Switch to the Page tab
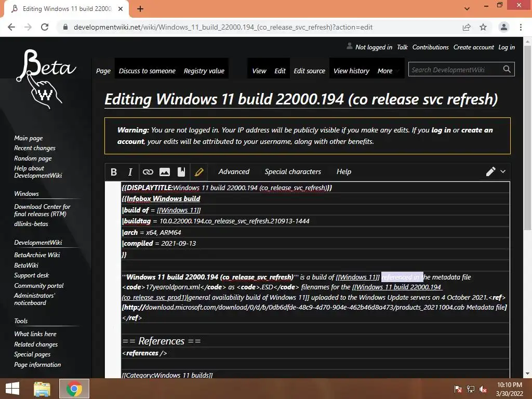The image size is (532, 399). pos(103,71)
